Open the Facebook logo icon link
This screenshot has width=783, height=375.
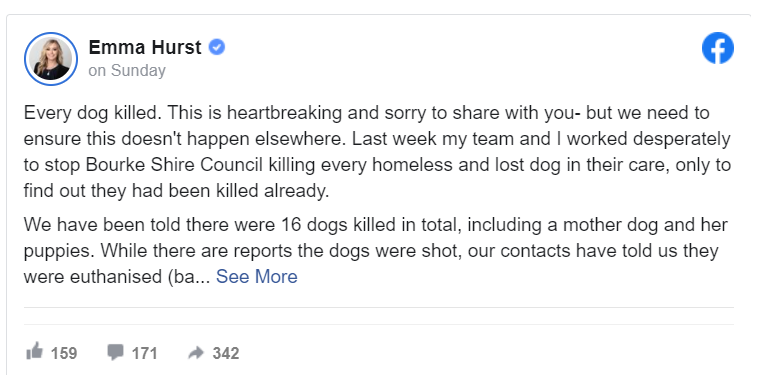coord(718,48)
